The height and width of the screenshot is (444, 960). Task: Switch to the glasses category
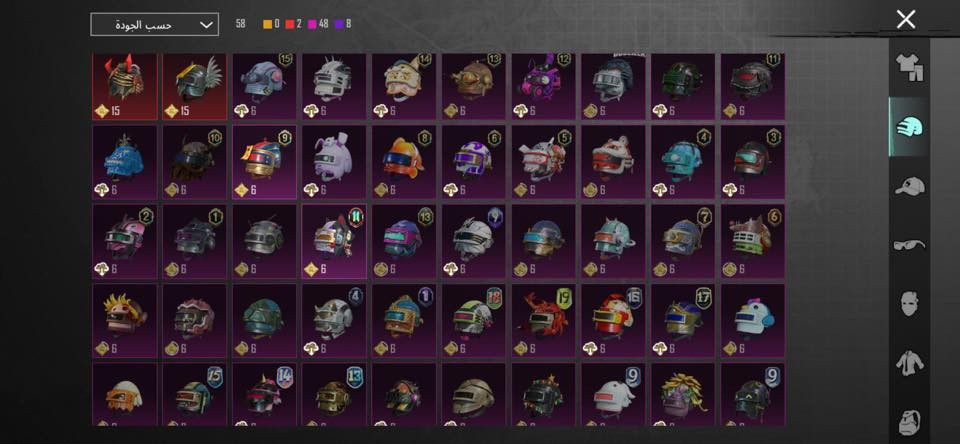pos(909,245)
